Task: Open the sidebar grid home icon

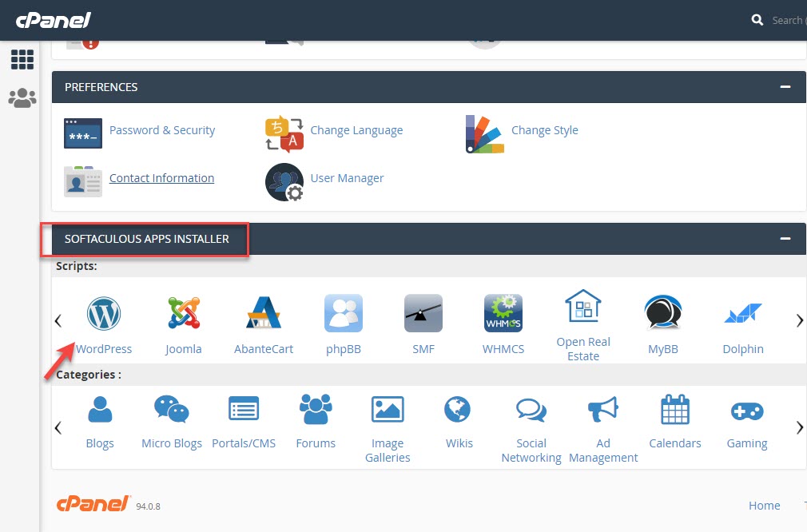Action: (22, 60)
